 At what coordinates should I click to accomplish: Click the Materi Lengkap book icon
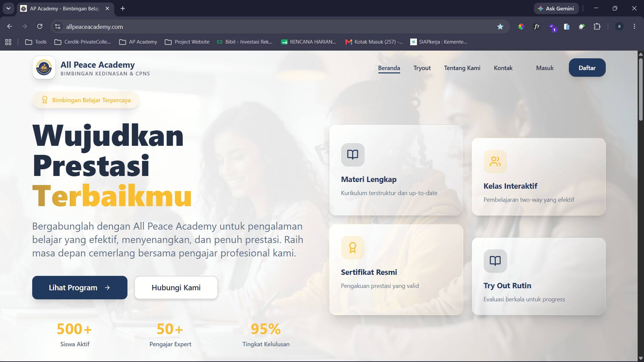pyautogui.click(x=353, y=155)
